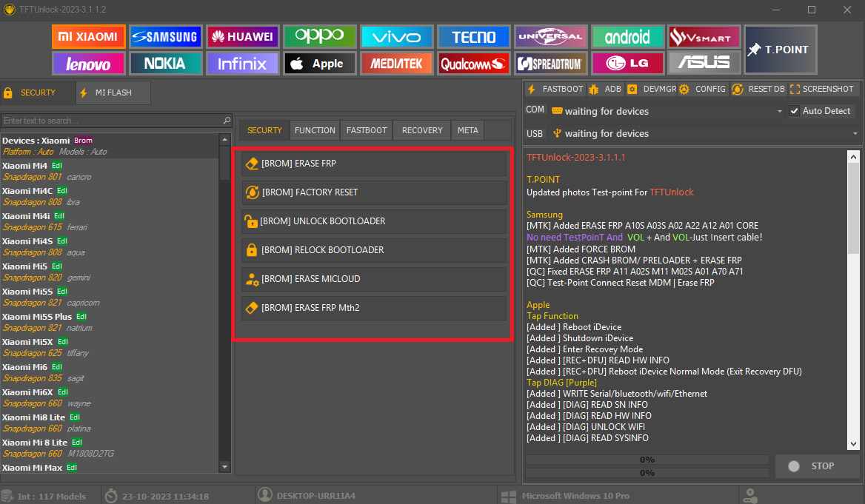Select Xiaomi Mi4C in device list

tap(109, 196)
